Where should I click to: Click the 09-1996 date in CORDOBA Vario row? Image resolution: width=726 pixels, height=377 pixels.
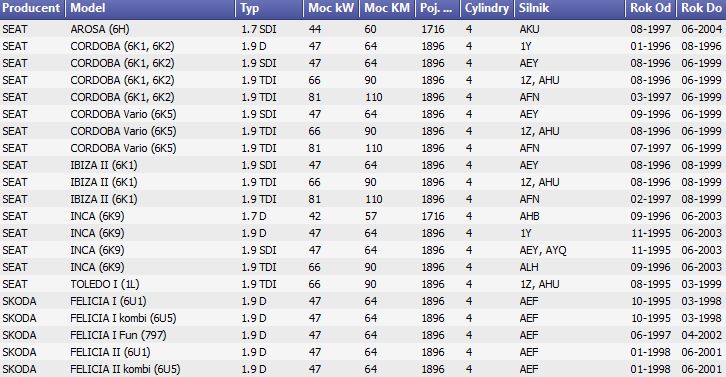[651, 114]
